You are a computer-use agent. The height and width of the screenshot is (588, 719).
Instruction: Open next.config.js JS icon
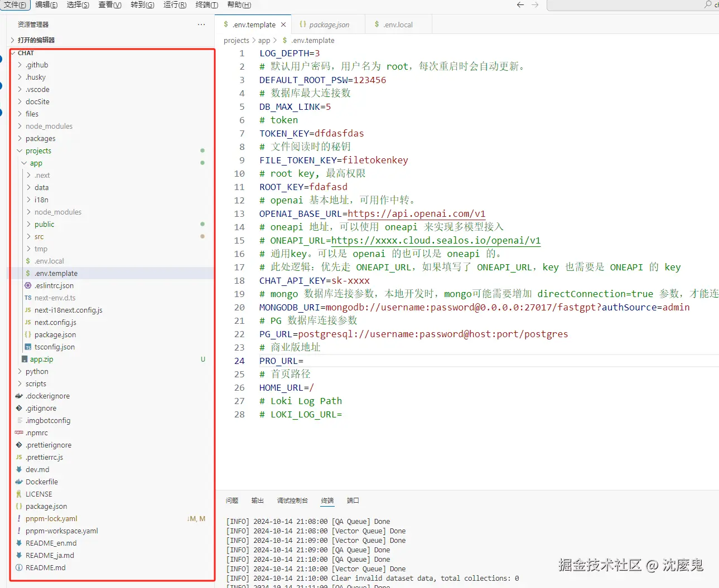point(28,322)
